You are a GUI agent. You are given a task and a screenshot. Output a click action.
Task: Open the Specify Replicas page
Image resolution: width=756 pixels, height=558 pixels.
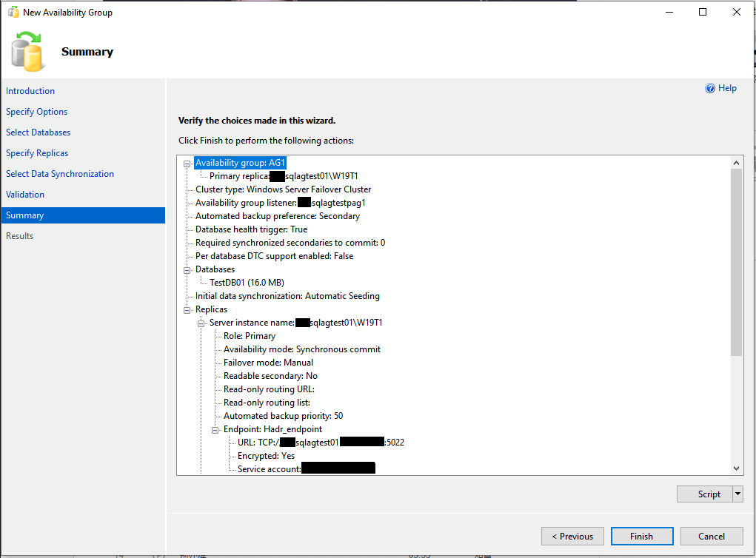(x=37, y=152)
